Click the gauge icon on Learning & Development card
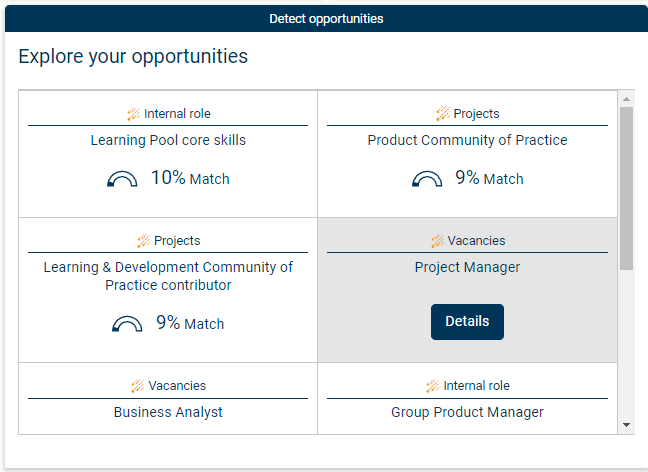648x472 pixels. (127, 325)
